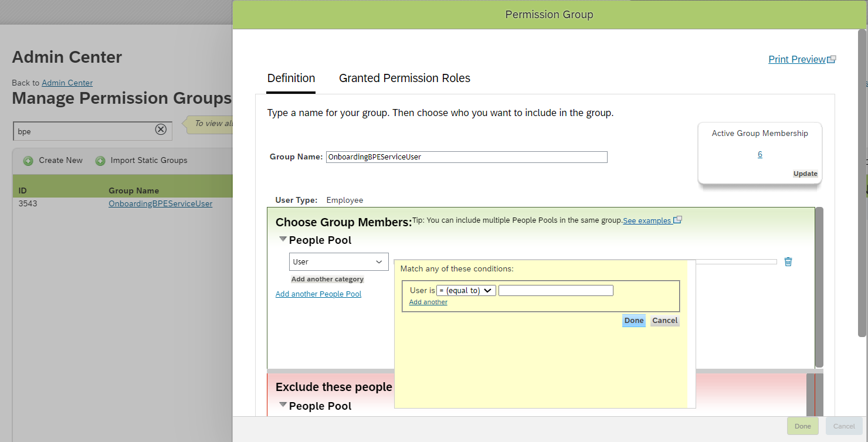Delete the User people pool with trash icon
868x442 pixels.
coord(788,261)
